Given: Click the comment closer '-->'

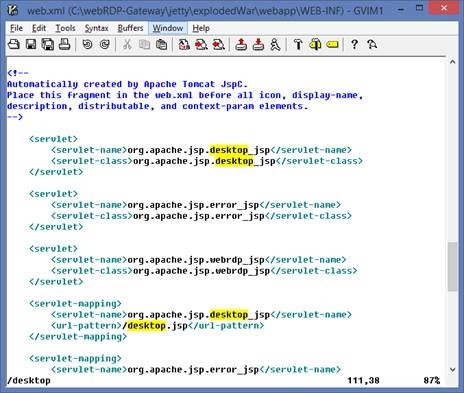Looking at the screenshot, I should 15,117.
